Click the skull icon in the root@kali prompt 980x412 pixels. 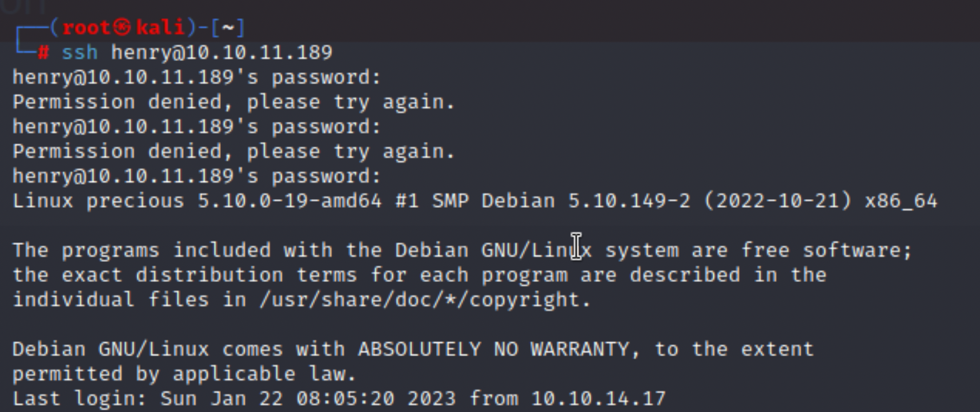pyautogui.click(x=124, y=28)
